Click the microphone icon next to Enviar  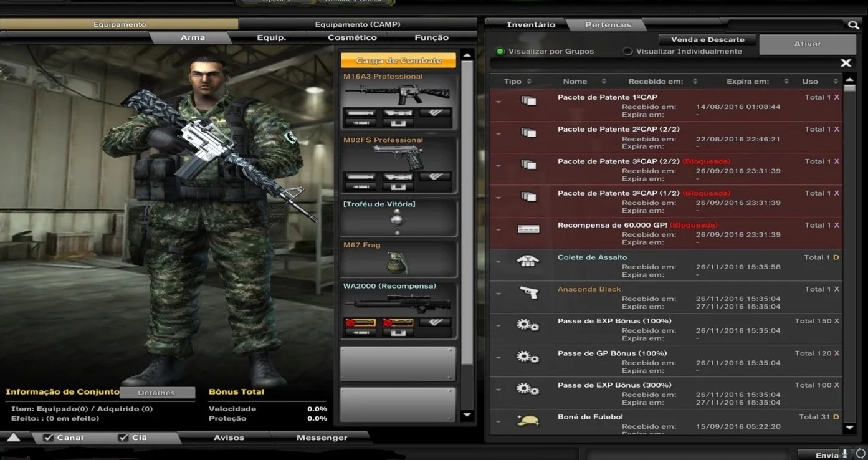click(846, 454)
